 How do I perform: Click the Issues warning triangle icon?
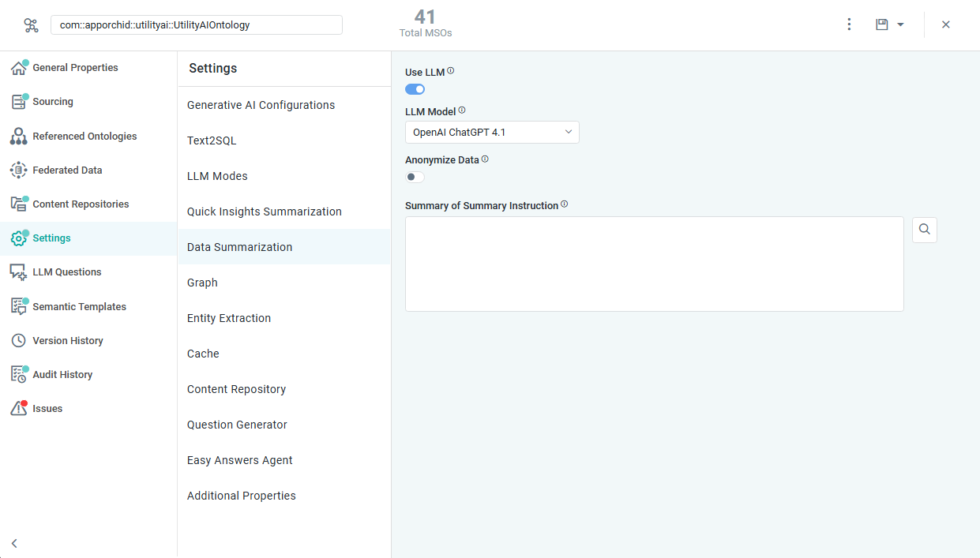click(x=19, y=409)
